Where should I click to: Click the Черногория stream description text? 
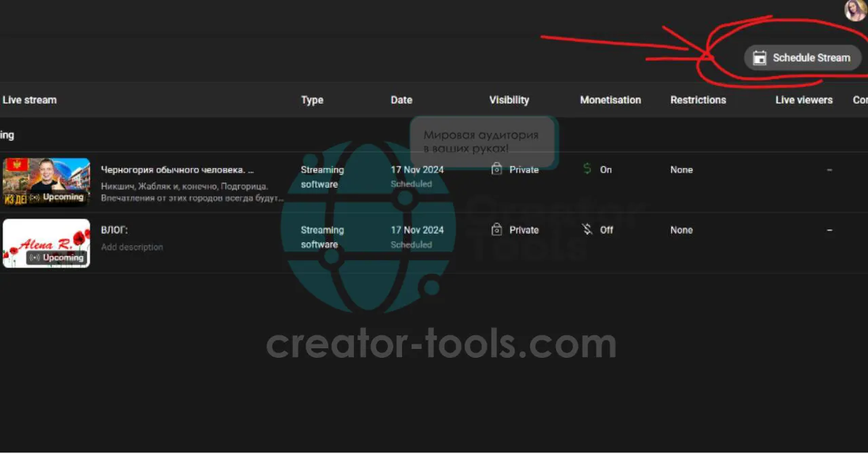pos(193,192)
